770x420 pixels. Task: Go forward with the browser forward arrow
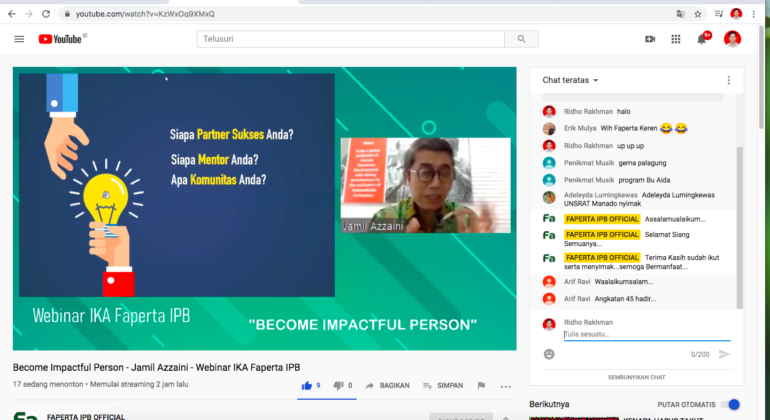coord(29,14)
